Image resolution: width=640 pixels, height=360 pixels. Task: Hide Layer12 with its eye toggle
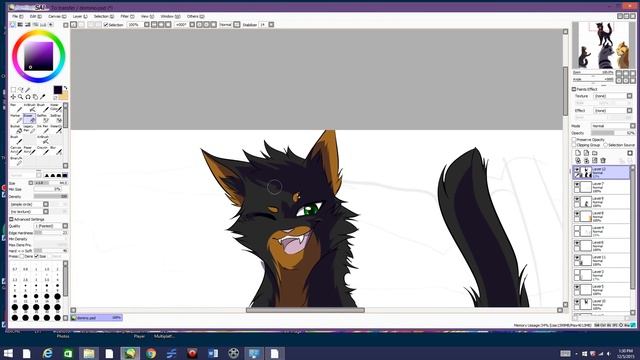click(x=577, y=169)
